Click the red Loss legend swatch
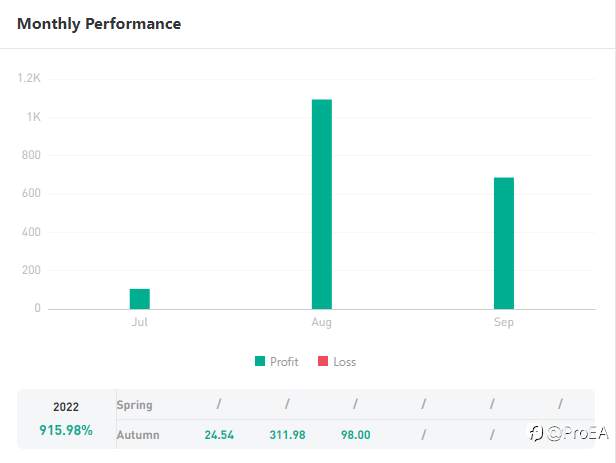 pos(323,361)
